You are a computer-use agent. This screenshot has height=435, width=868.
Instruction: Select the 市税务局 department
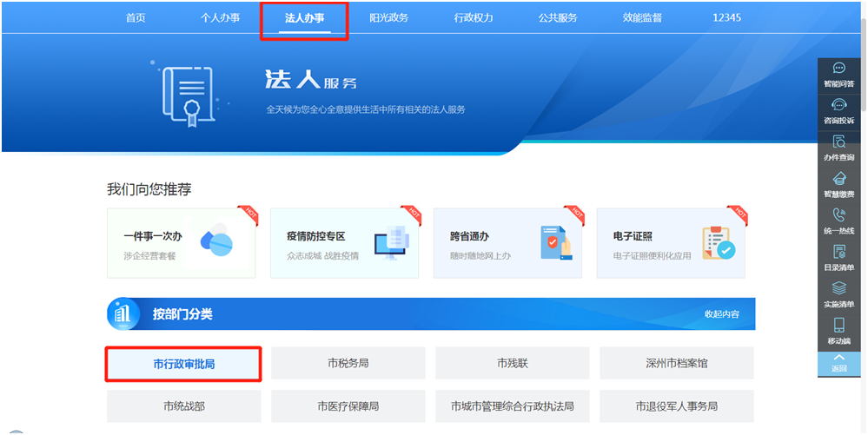tap(348, 364)
